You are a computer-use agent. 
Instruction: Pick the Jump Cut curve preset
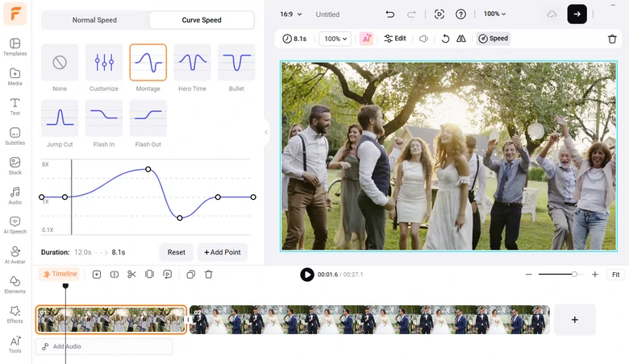coord(60,118)
